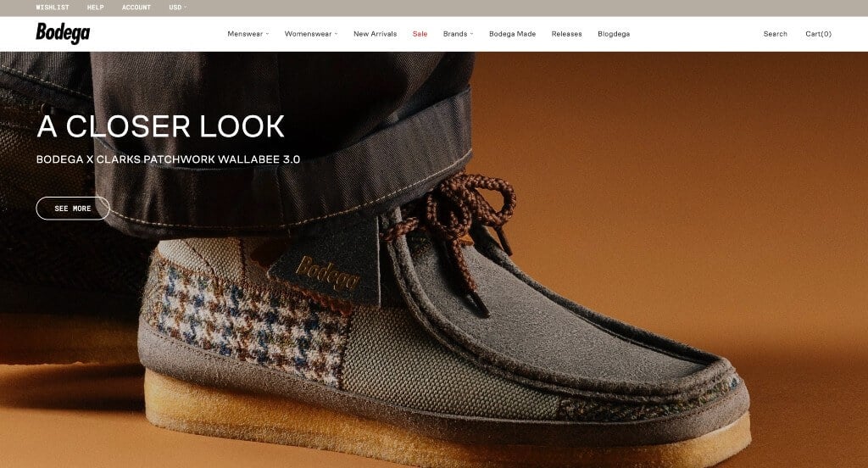Open the shopping Cart
The height and width of the screenshot is (468, 868).
tap(818, 34)
